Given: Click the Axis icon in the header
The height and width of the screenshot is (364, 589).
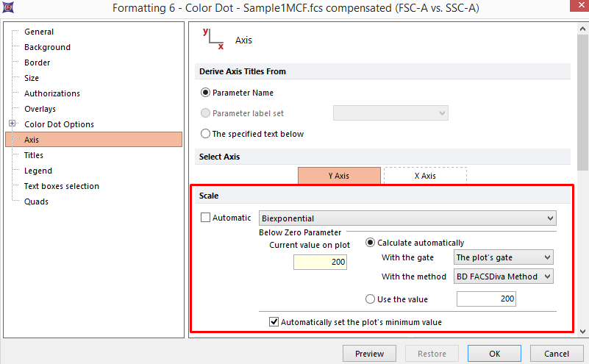Looking at the screenshot, I should [213, 40].
